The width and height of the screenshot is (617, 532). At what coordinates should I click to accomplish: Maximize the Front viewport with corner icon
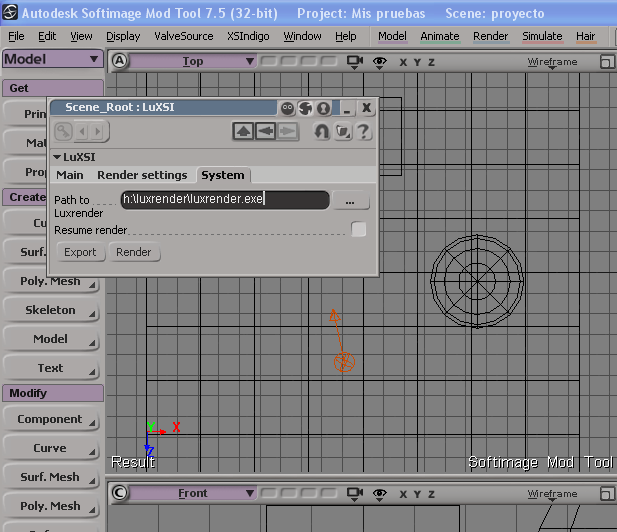click(607, 493)
